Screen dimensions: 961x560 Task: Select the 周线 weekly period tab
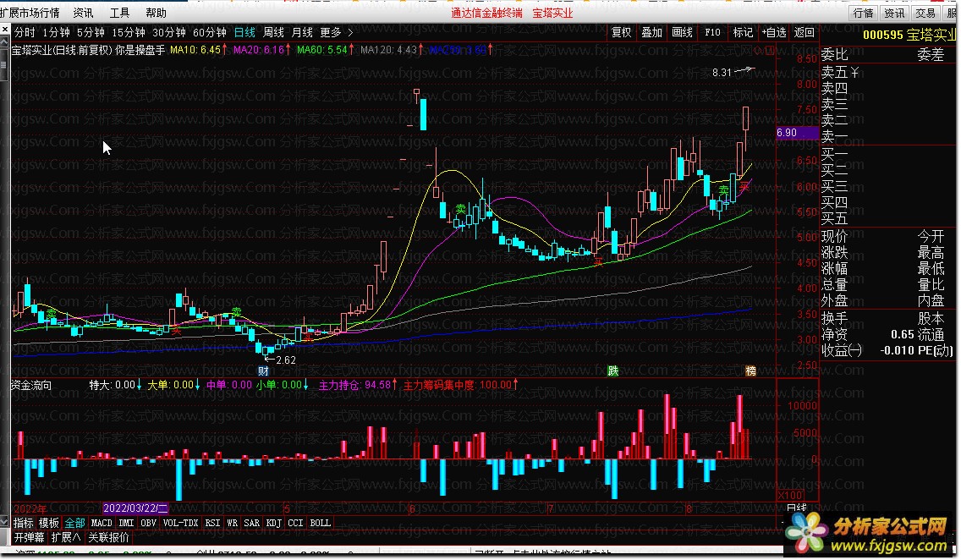(x=273, y=32)
